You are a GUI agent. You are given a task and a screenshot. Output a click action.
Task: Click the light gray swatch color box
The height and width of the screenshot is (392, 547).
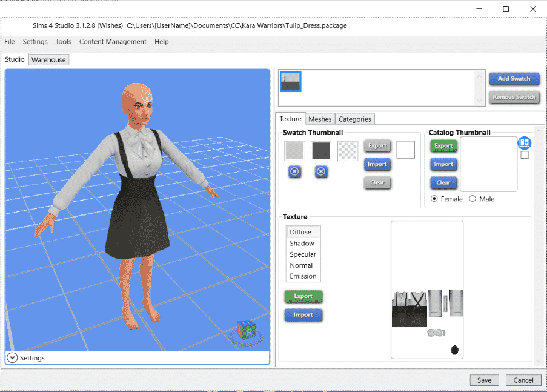click(x=294, y=151)
